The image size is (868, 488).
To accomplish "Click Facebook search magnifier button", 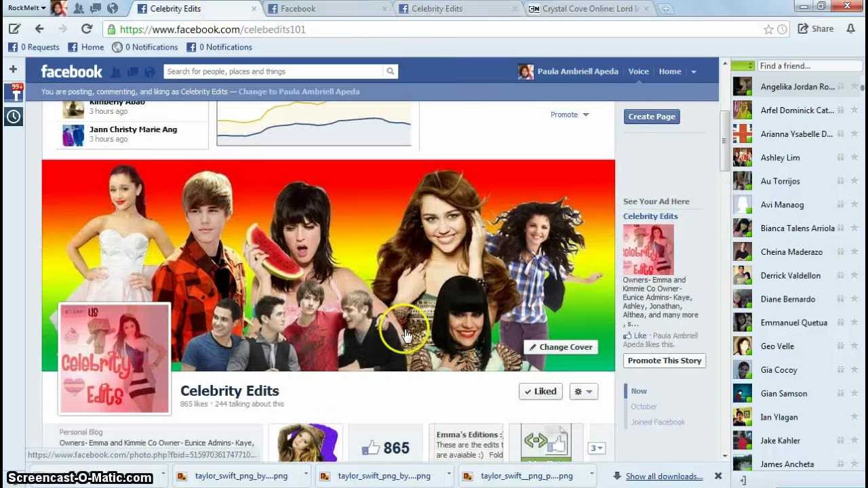I will [390, 71].
